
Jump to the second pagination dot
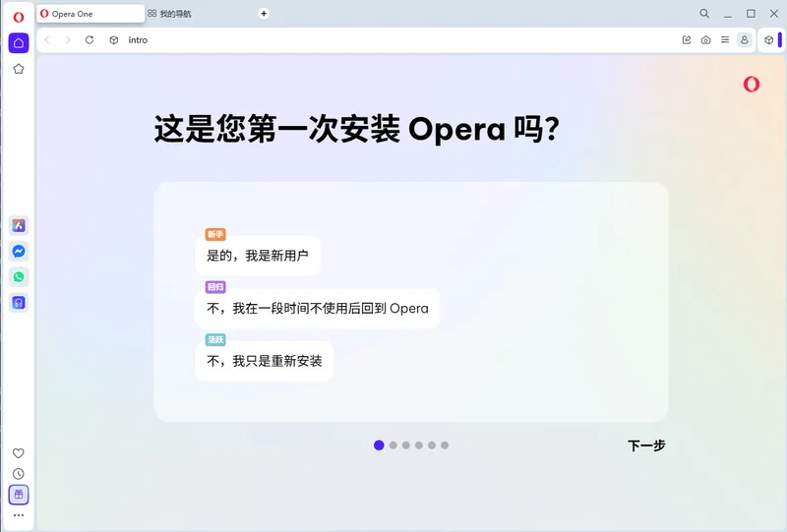coord(393,445)
